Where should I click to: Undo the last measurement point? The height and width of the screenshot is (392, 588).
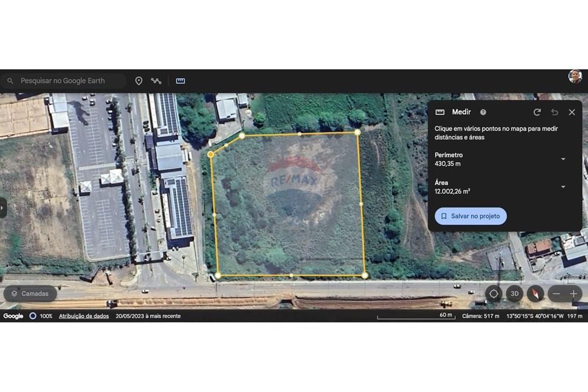(554, 112)
